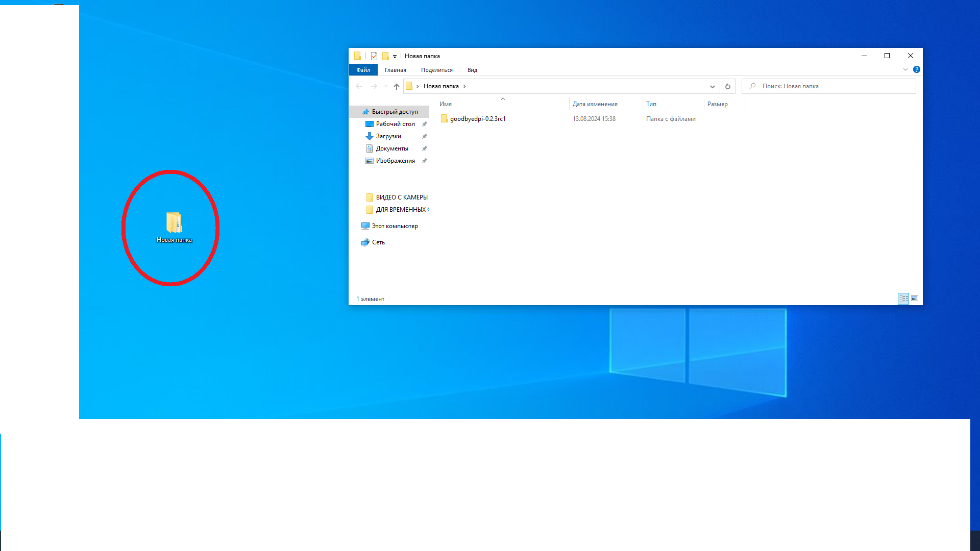Switch to the Вид ribbon tab

point(472,70)
